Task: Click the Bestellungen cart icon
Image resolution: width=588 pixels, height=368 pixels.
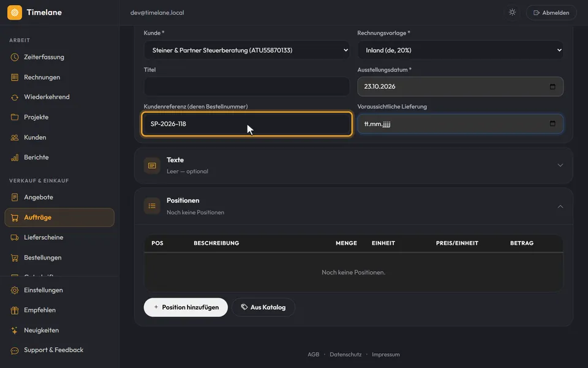Action: (x=15, y=258)
